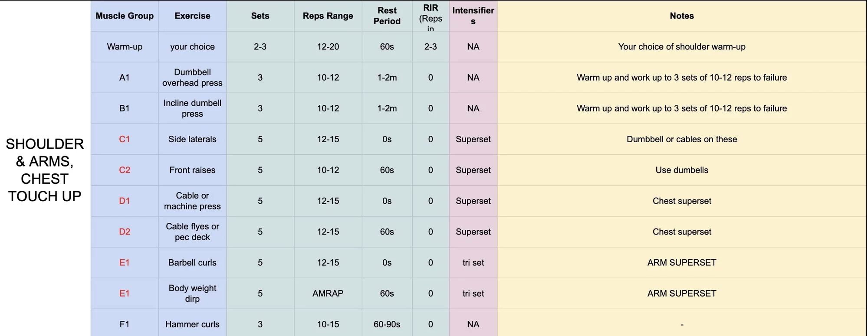Select the Notes column header
Viewport: 868px width, 336px height.
[681, 16]
